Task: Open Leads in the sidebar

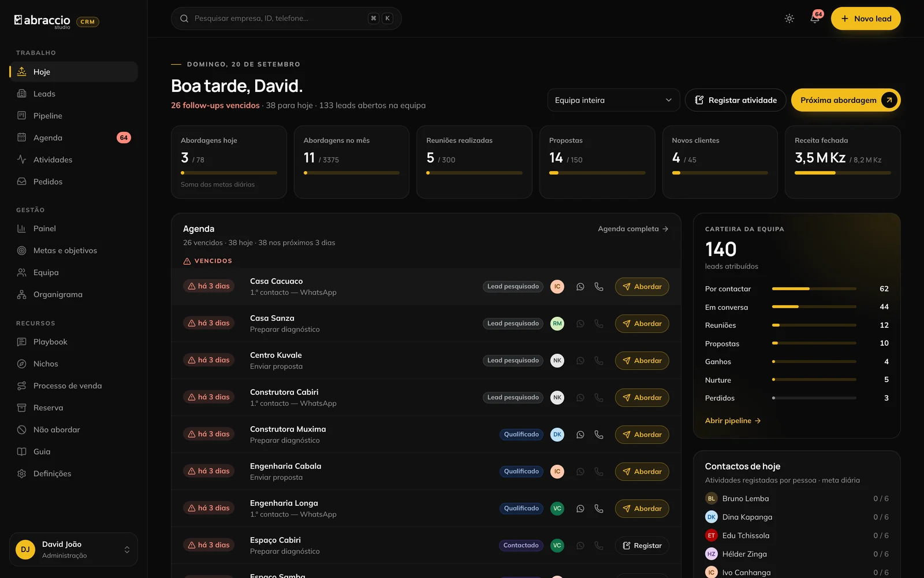Action: 73,94
